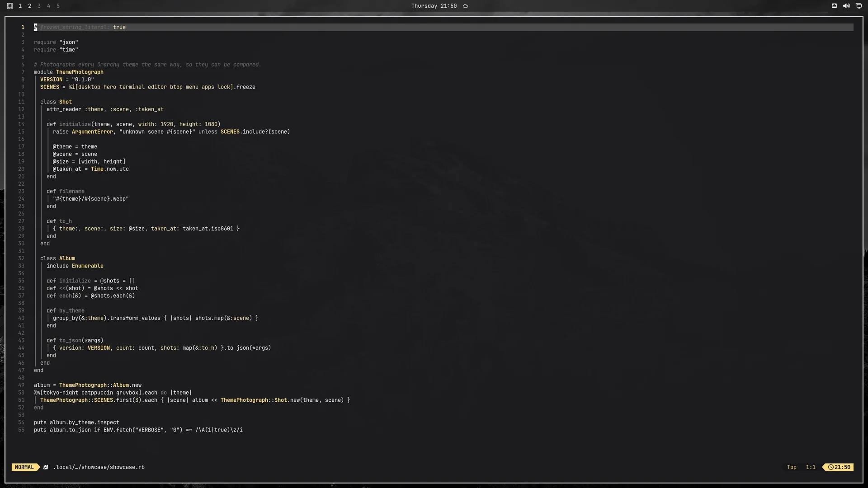
Task: Switch to workspace 5
Action: point(58,6)
